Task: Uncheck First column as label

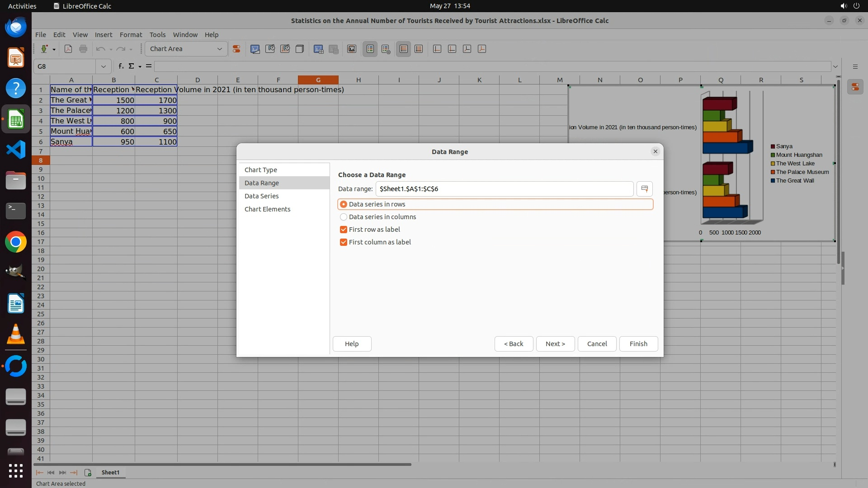Action: [344, 242]
